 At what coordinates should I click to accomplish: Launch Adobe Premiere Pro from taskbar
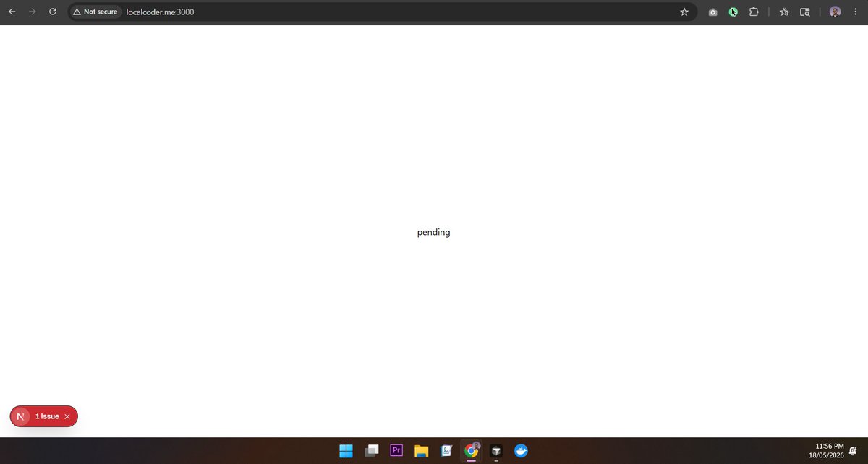[x=396, y=451]
